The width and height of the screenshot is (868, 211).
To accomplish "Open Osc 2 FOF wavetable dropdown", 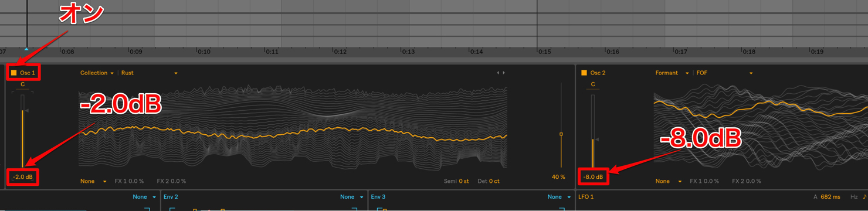I will (x=724, y=73).
